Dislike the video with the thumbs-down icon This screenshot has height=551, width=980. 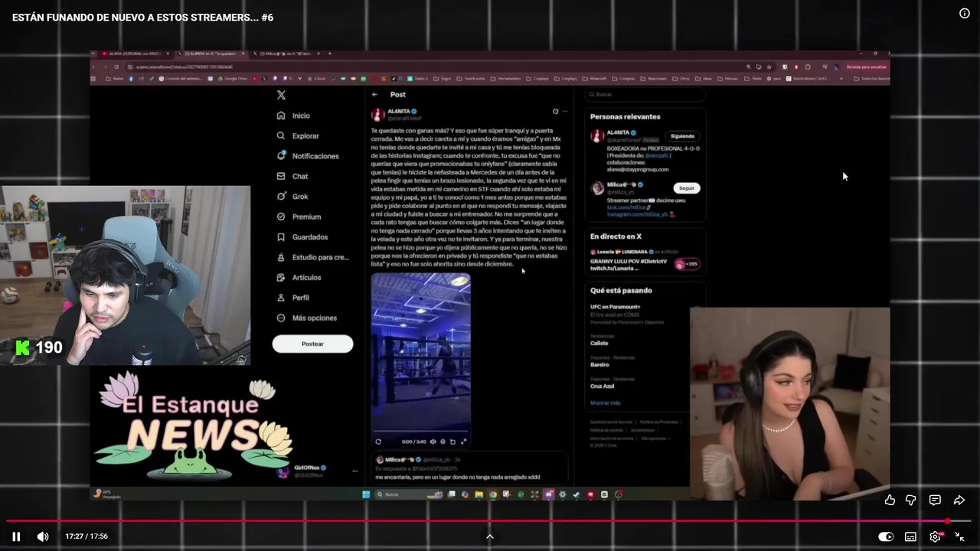coord(910,500)
